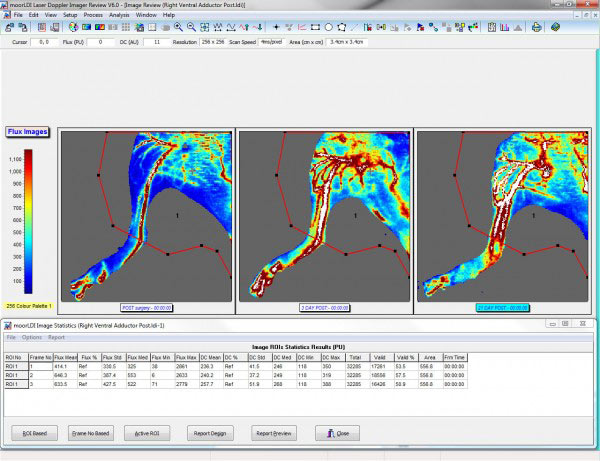Click the crosshair cursor tool icon
Screen dimensions: 600x461
tap(276, 28)
